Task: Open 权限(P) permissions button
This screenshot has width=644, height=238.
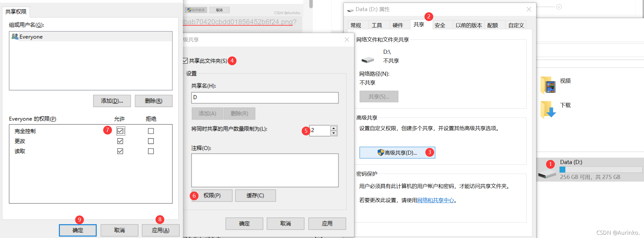Action: [x=212, y=196]
